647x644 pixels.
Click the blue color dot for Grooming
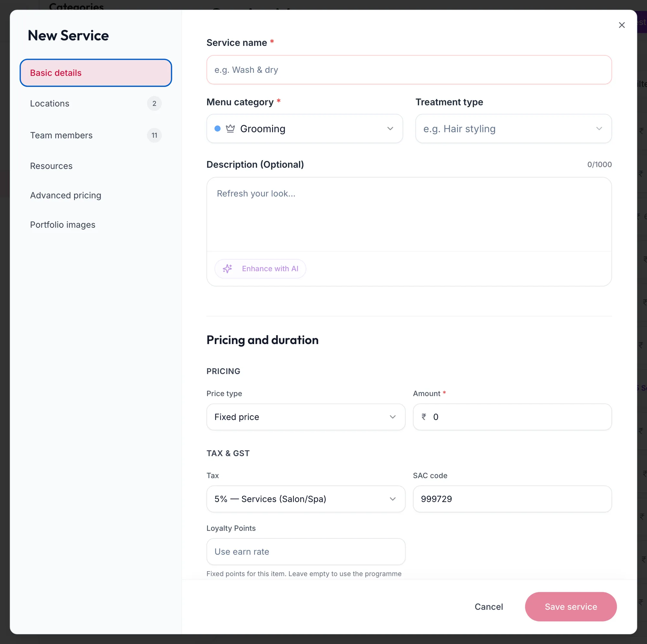point(217,129)
